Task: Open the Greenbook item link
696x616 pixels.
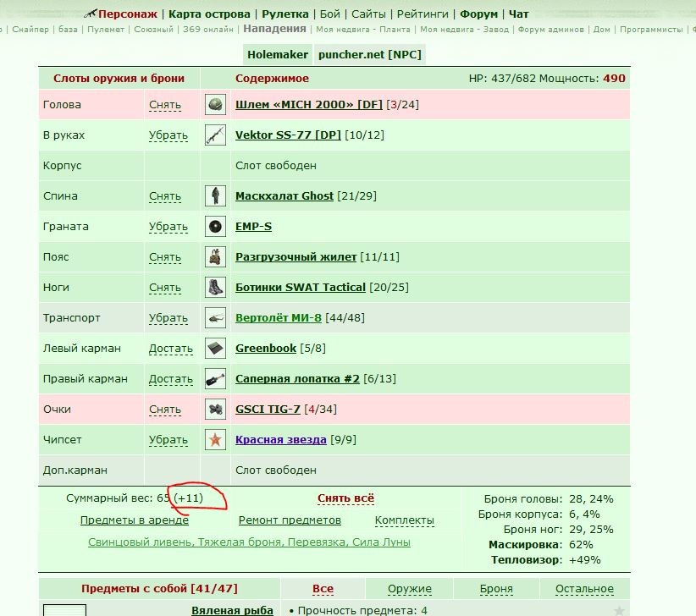Action: [x=265, y=348]
